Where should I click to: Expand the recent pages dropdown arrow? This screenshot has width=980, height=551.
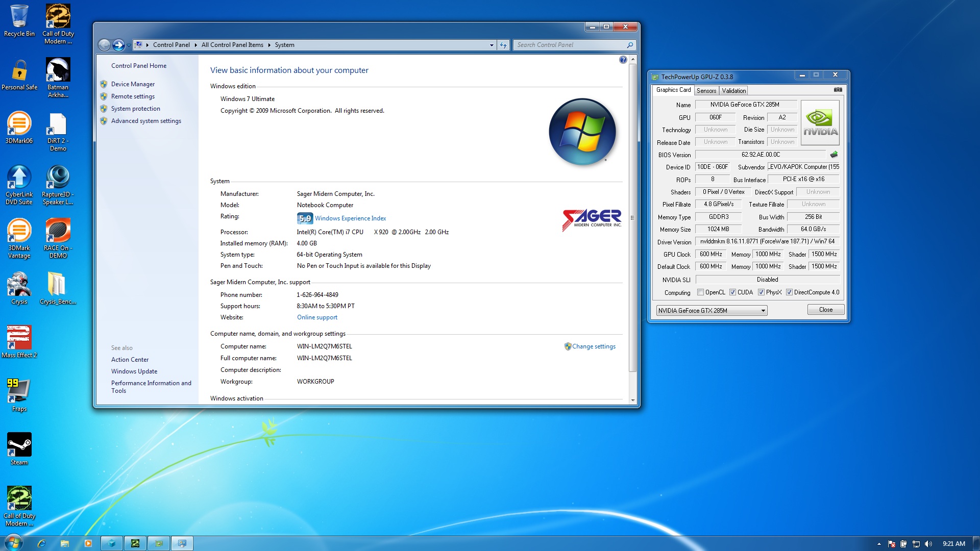click(129, 45)
